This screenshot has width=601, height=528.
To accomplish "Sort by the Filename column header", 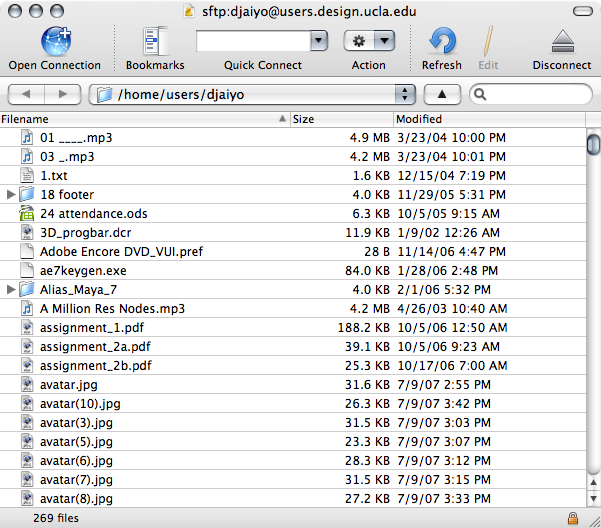I will (x=140, y=119).
